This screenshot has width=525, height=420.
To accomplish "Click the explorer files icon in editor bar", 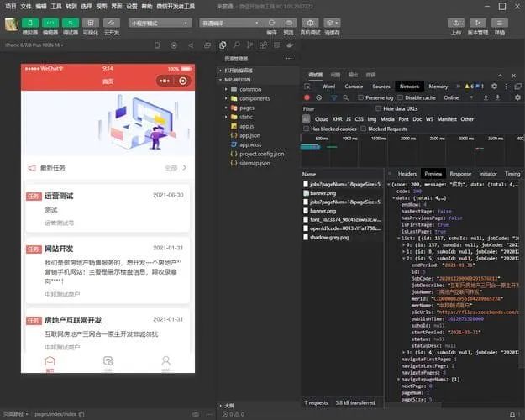I will tap(223, 45).
